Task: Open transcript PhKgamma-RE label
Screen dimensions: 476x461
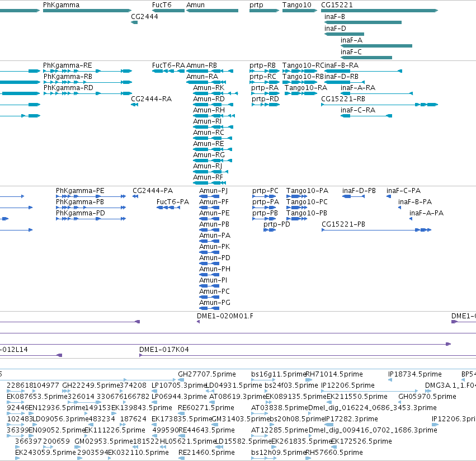Action: [67, 65]
